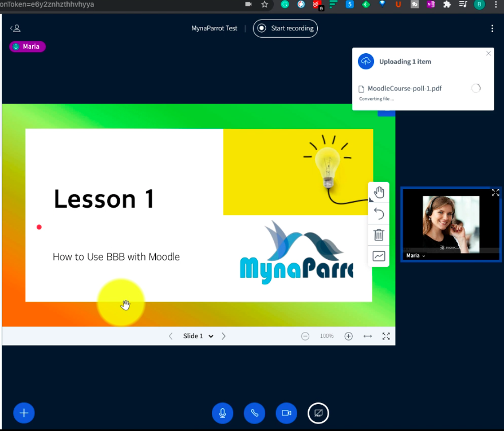Bookmark this page with the star icon
Screen dimensions: 504x431
click(x=265, y=5)
